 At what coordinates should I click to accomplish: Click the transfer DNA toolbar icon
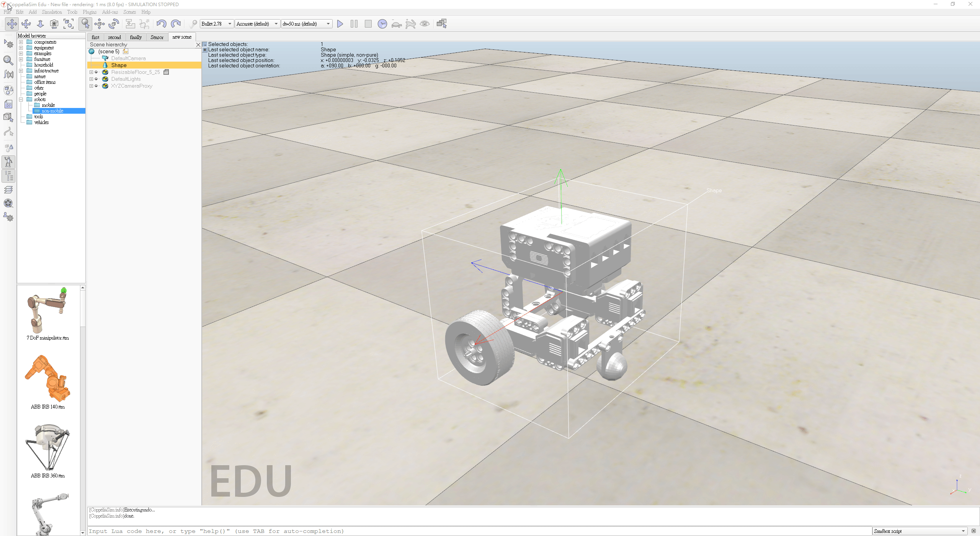point(144,24)
